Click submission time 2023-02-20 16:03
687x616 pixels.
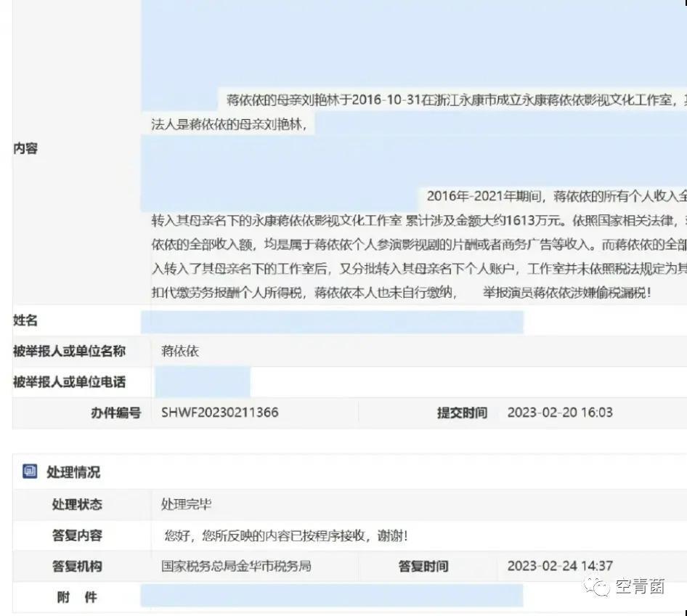point(559,413)
